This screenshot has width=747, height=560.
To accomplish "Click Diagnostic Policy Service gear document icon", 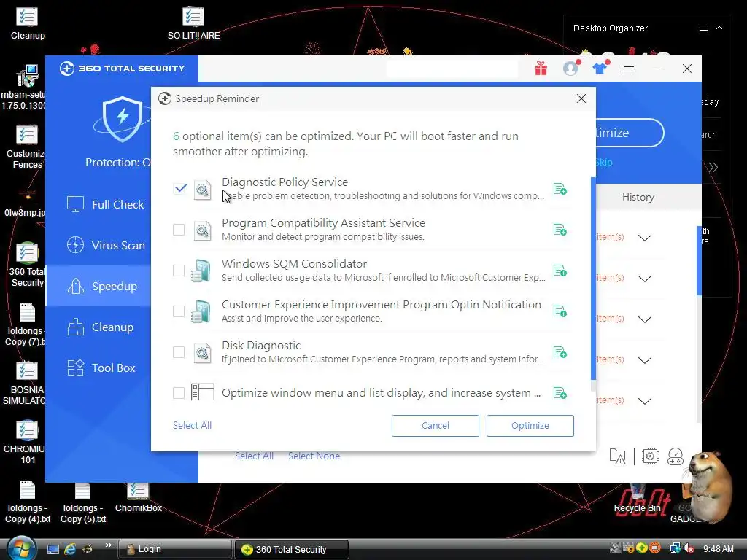I will (x=203, y=190).
